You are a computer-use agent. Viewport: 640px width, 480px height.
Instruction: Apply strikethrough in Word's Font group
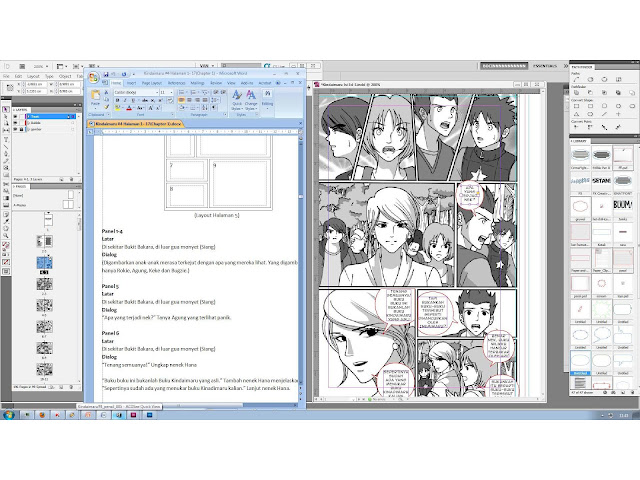click(144, 100)
